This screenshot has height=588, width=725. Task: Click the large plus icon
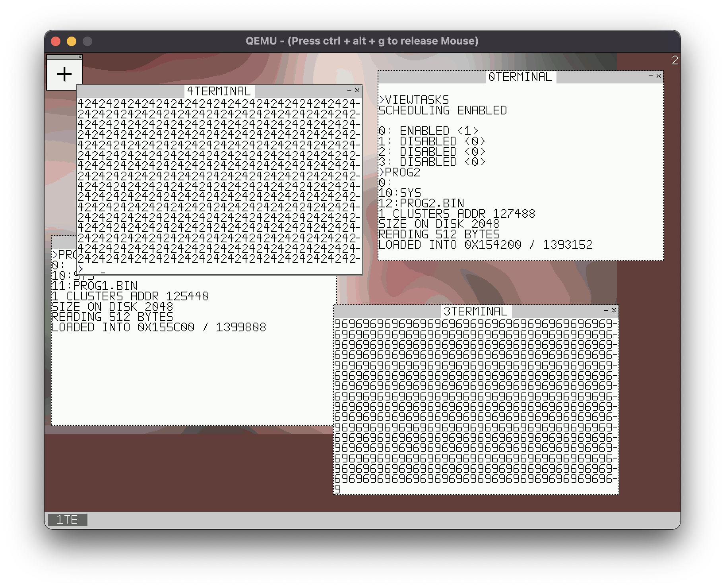coord(64,74)
